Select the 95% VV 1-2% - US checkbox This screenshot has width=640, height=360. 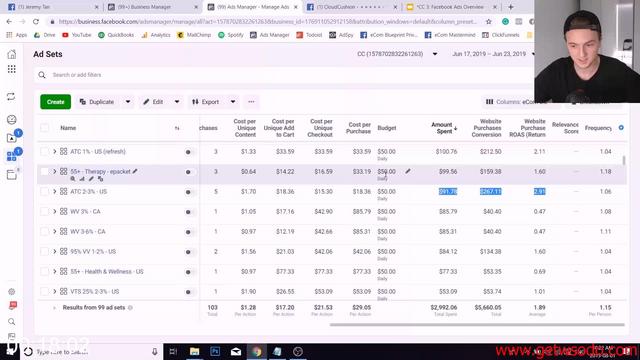click(x=44, y=251)
